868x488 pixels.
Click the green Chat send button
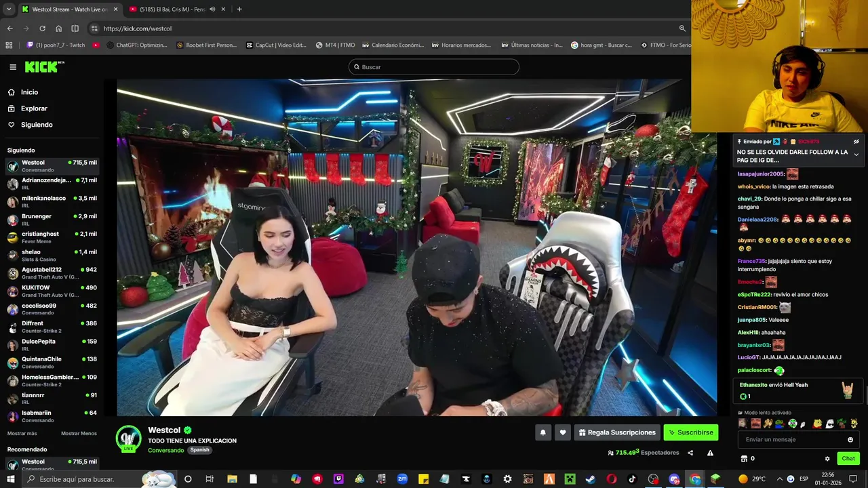tap(848, 459)
